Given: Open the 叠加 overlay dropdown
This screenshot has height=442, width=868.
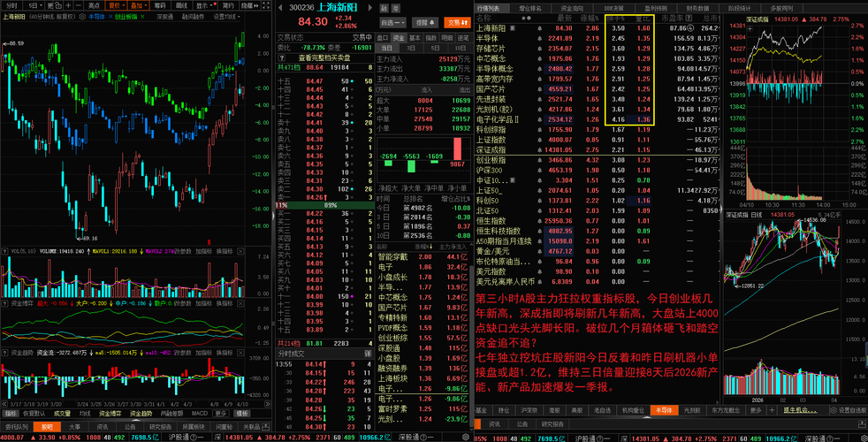Looking at the screenshot, I should pyautogui.click(x=139, y=5).
